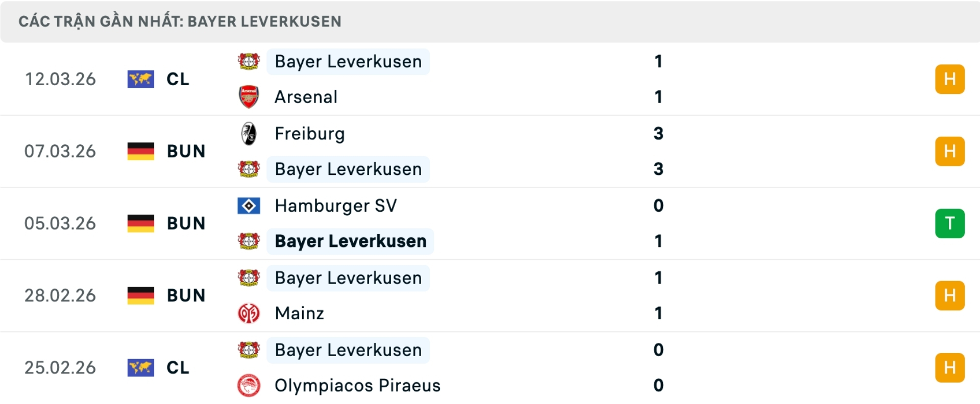Open the Freiburg team page link
This screenshot has height=404, width=980.
point(309,134)
